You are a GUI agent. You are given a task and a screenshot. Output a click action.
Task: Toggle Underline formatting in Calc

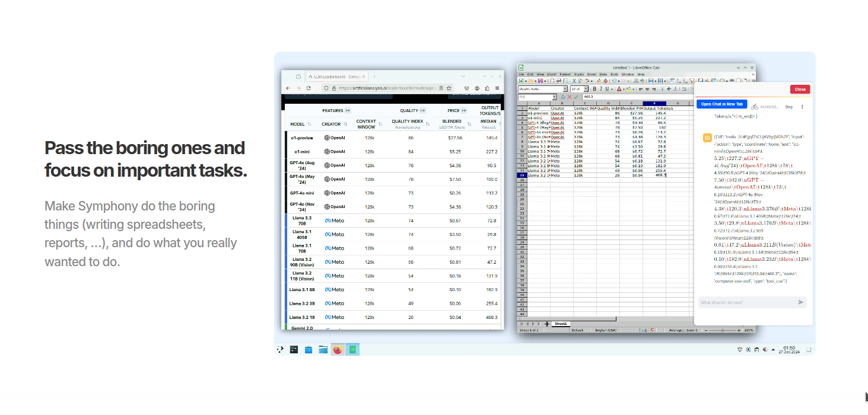click(607, 89)
